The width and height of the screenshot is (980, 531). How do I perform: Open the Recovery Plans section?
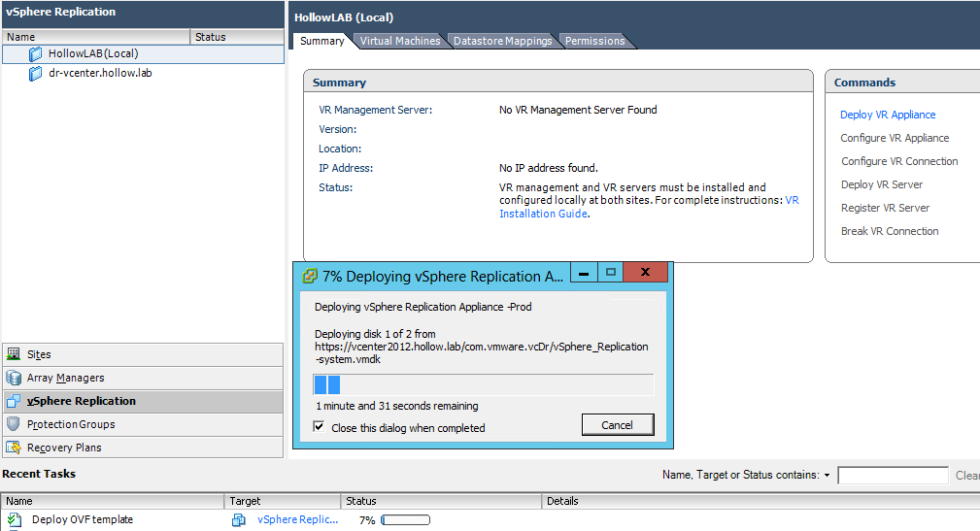pos(143,448)
